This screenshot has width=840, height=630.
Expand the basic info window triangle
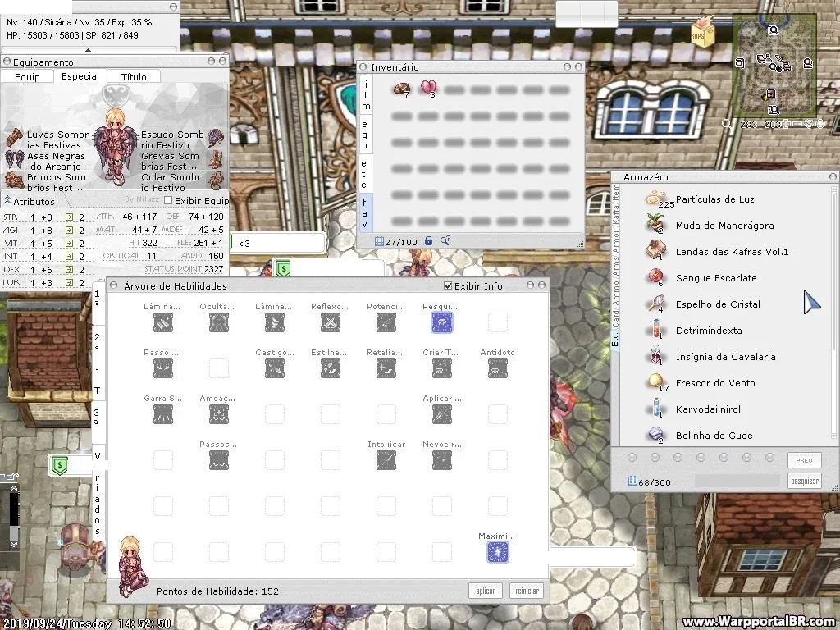[88, 50]
